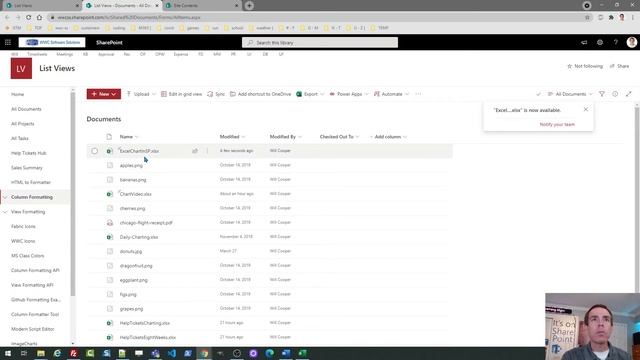Viewport: 640px width, 360px height.
Task: Click the Search this library box
Action: [x=320, y=42]
